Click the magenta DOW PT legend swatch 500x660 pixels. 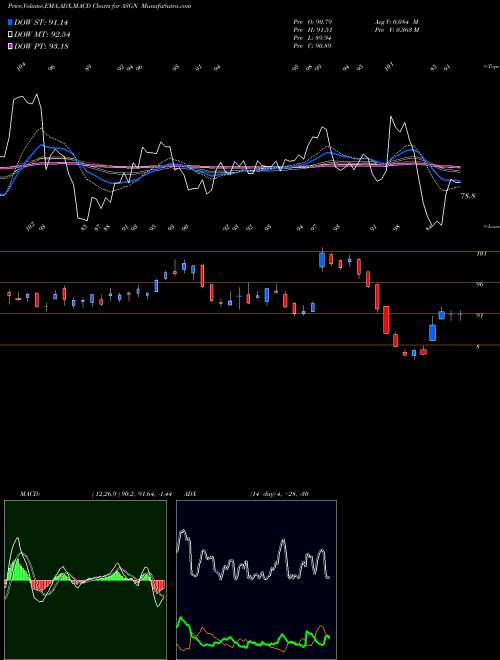tap(10, 46)
